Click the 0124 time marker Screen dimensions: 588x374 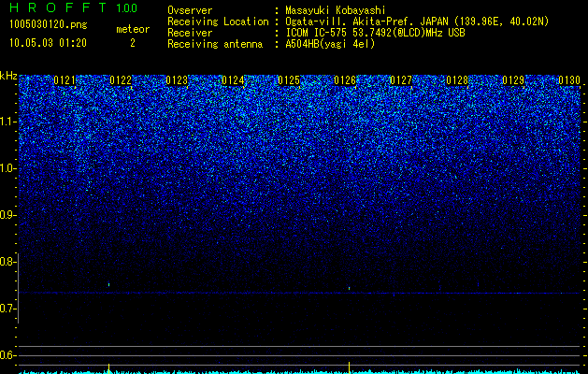[x=233, y=80]
